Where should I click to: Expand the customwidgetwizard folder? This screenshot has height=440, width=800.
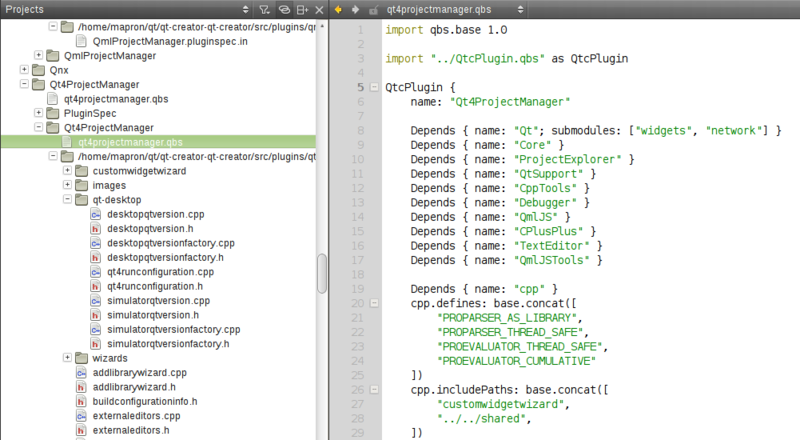[x=67, y=170]
